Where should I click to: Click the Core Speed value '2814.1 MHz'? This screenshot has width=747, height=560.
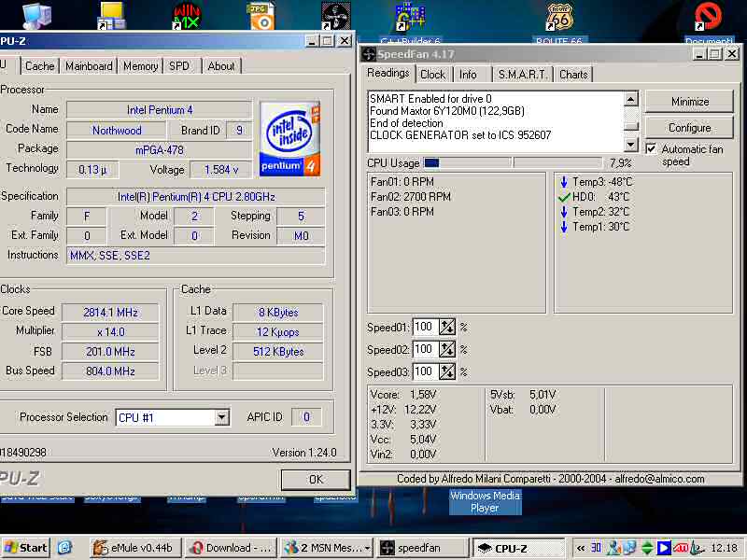(x=110, y=313)
